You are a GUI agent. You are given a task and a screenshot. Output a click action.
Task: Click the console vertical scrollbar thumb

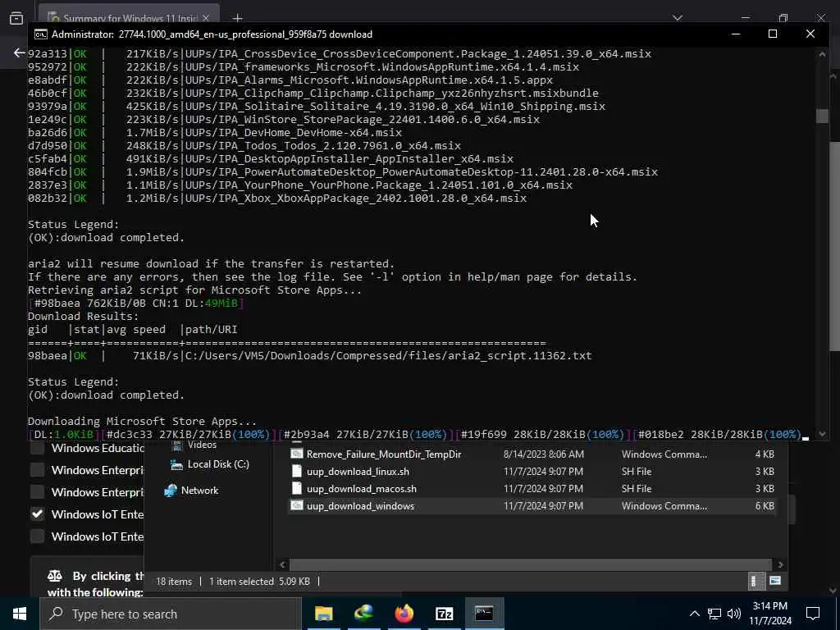click(822, 116)
